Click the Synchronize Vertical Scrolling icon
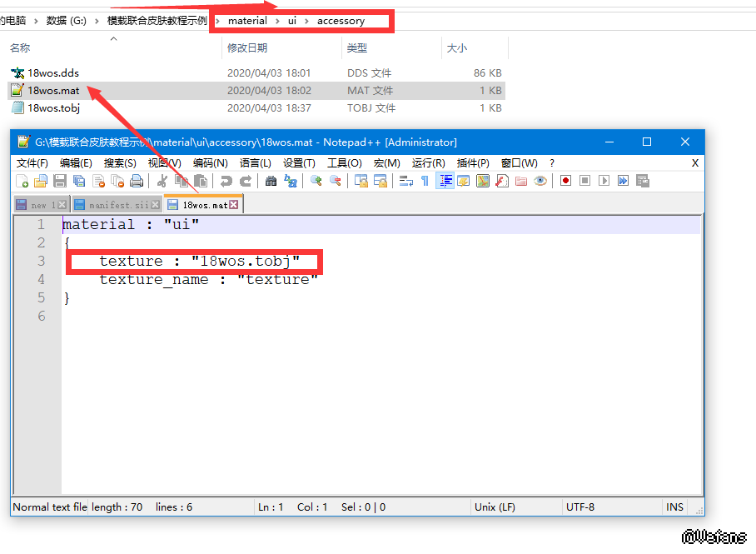The height and width of the screenshot is (554, 756). tap(361, 181)
